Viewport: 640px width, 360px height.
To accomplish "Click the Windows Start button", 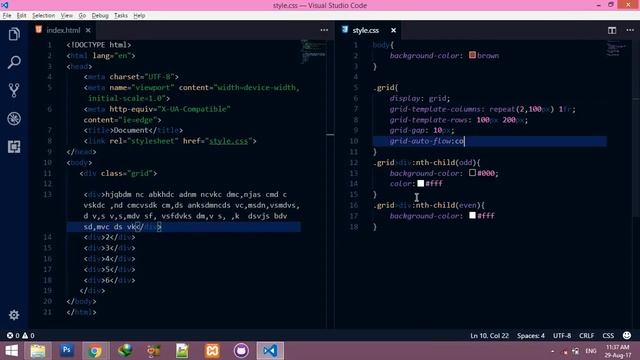I will tap(11, 351).
